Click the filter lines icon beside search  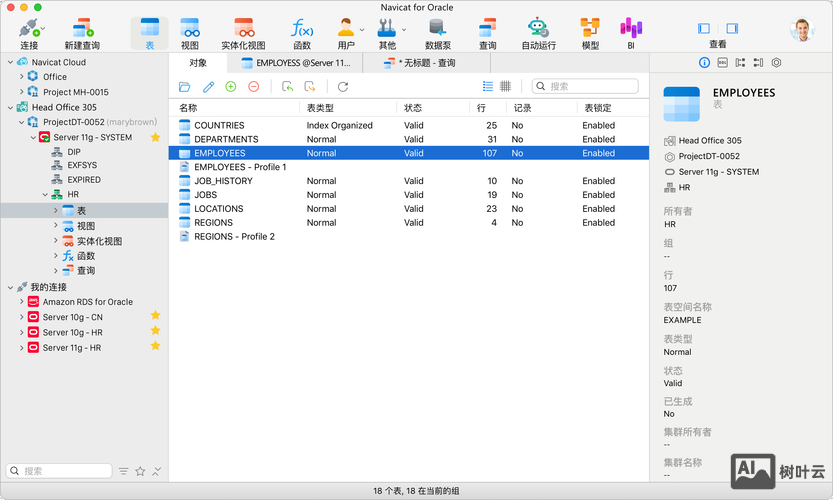coord(123,471)
